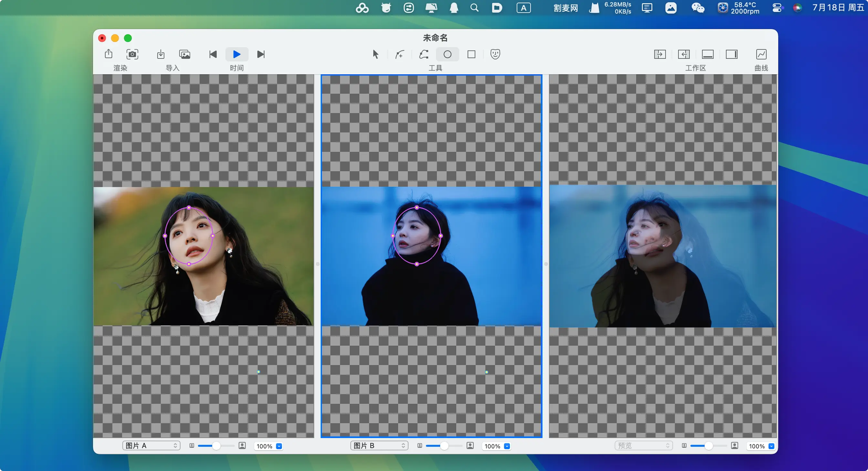Select right ellipse control point in Picture B
Viewport: 868px width, 471px height.
tap(441, 236)
